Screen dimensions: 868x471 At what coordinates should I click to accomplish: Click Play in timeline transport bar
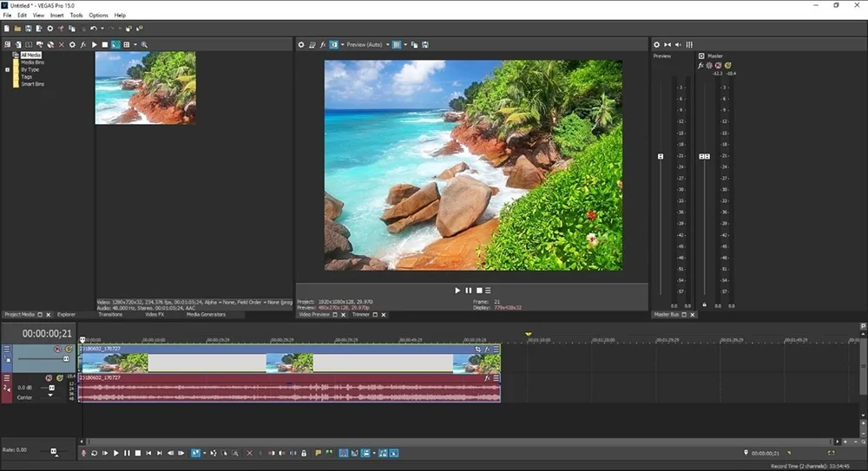tap(115, 454)
